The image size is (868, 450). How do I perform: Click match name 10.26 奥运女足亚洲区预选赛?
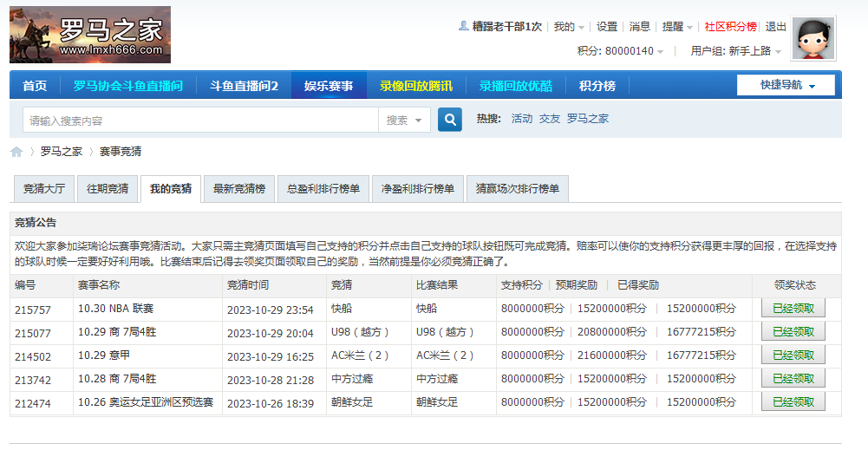[146, 401]
